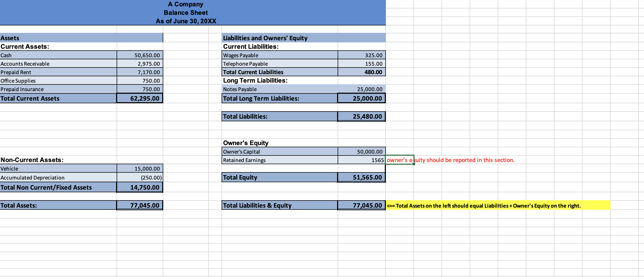Select the Total Assets value 77,045.00

point(139,205)
